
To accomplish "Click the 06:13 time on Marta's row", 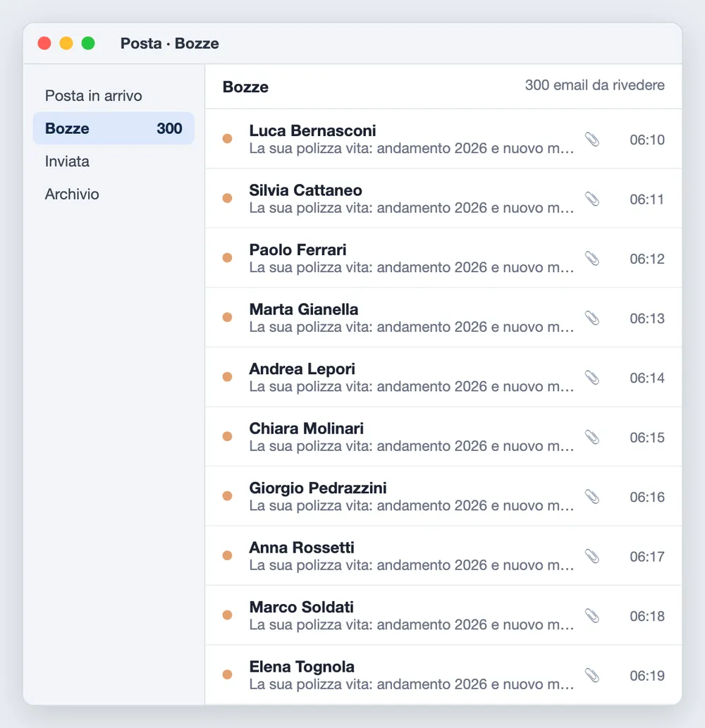I will click(x=647, y=319).
